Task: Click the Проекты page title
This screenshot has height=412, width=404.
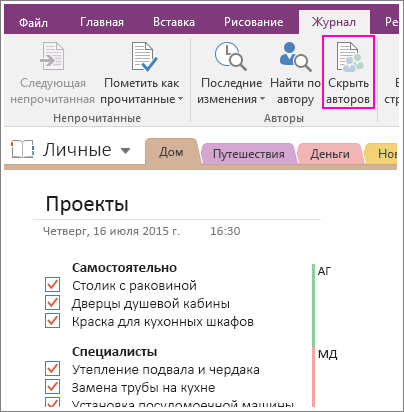Action: click(x=87, y=204)
